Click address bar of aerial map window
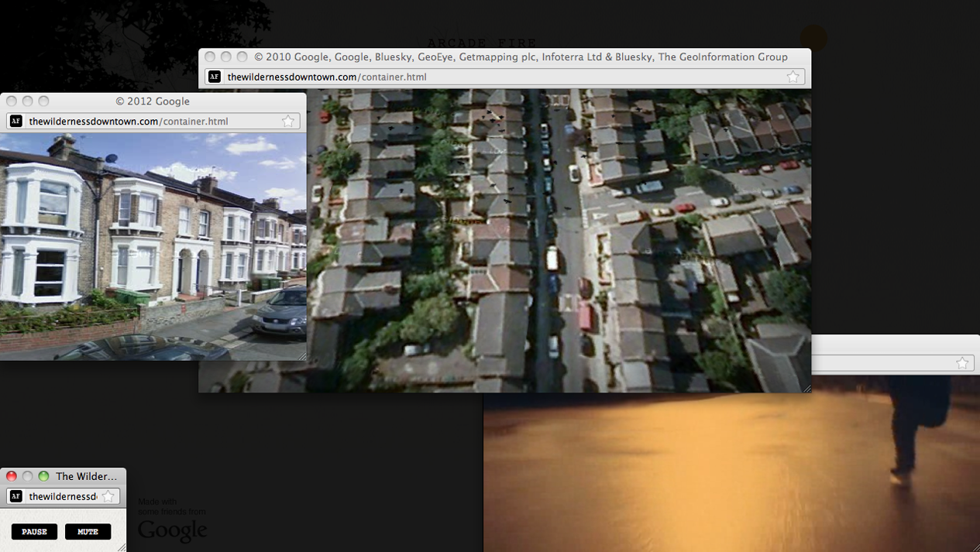This screenshot has width=980, height=552. pyautogui.click(x=504, y=77)
